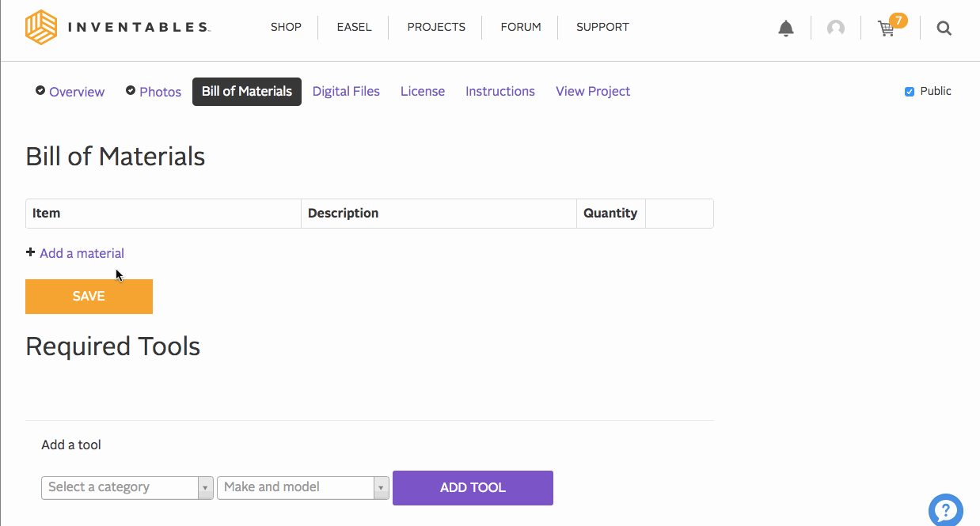
Task: Open the help chat bubble
Action: pos(945,509)
